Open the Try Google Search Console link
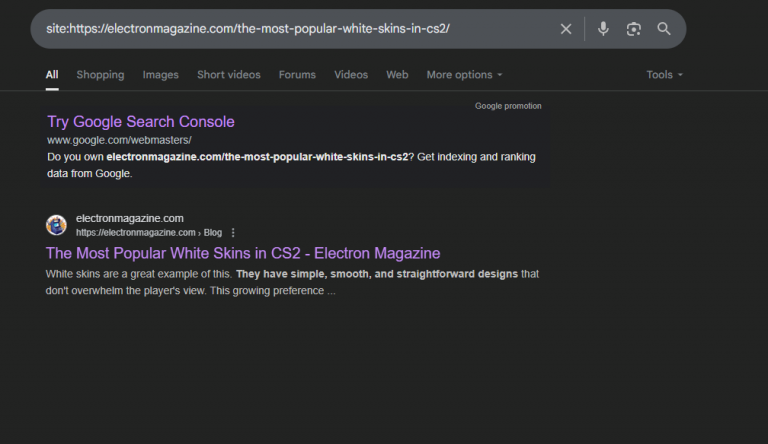 click(x=141, y=122)
